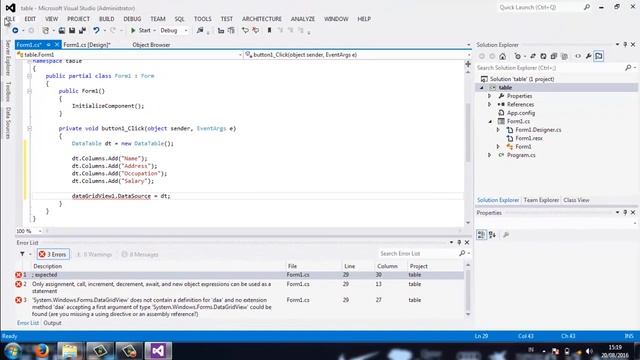Viewport: 640px width, 360px height.
Task: Open the TOOLS menu
Action: point(202,19)
